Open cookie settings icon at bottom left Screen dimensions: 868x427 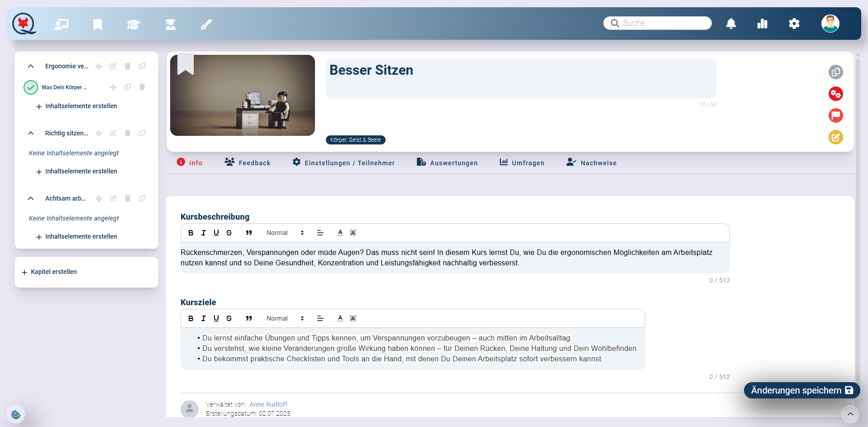[x=16, y=414]
